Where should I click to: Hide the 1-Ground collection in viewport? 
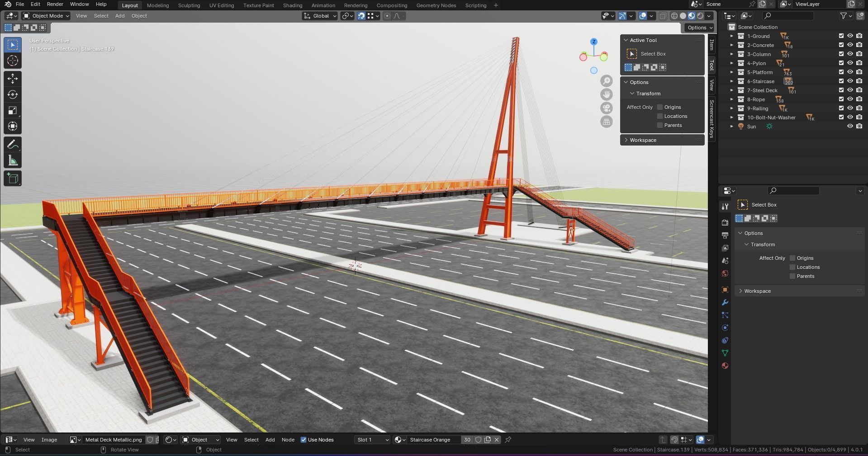point(850,36)
